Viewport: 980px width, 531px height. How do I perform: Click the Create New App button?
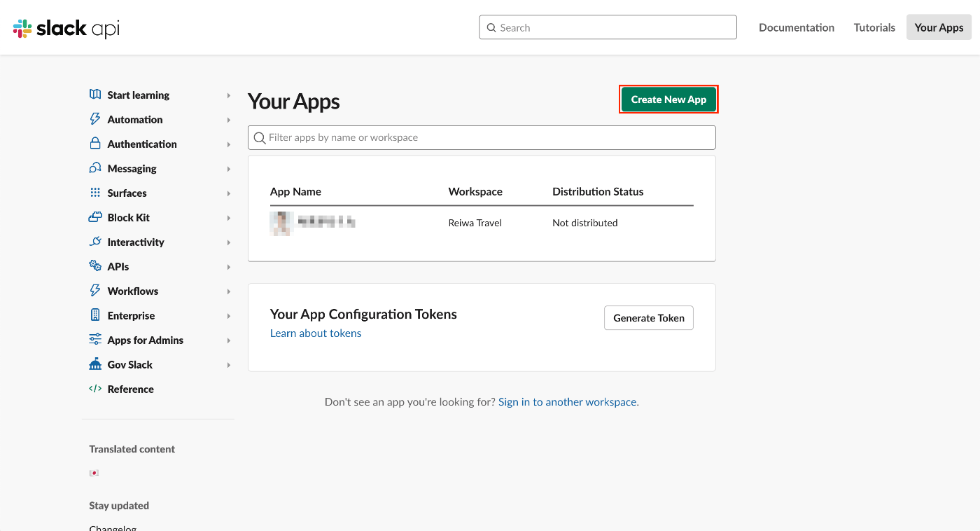pos(668,99)
